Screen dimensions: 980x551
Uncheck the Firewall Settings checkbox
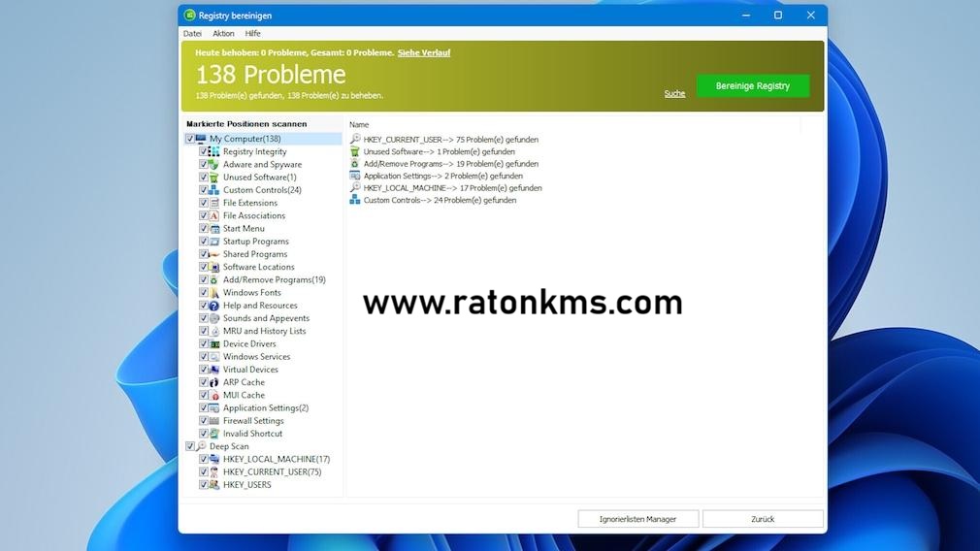(203, 420)
